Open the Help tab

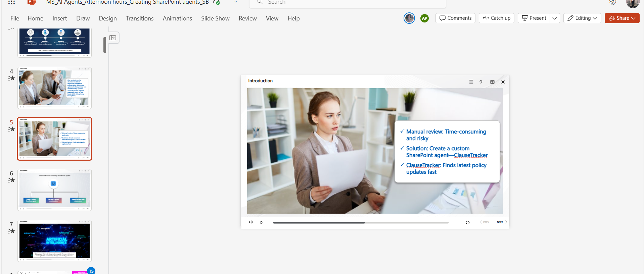pos(293,18)
